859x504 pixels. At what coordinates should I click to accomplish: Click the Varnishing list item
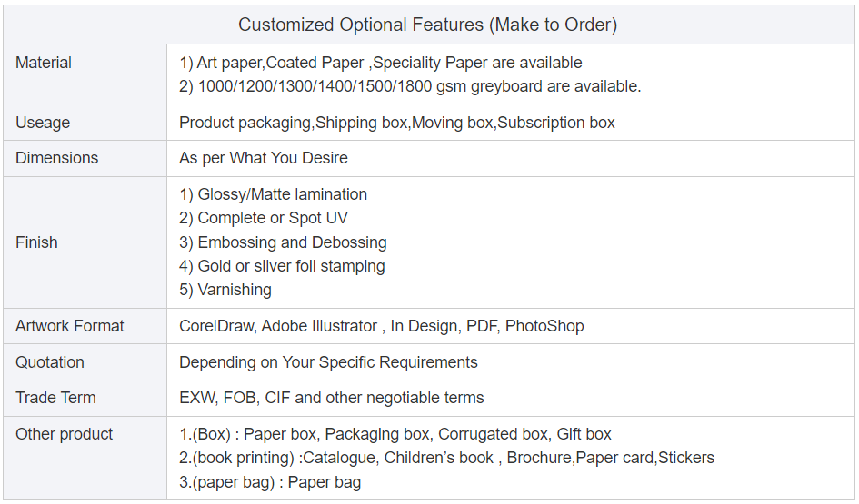coord(225,290)
